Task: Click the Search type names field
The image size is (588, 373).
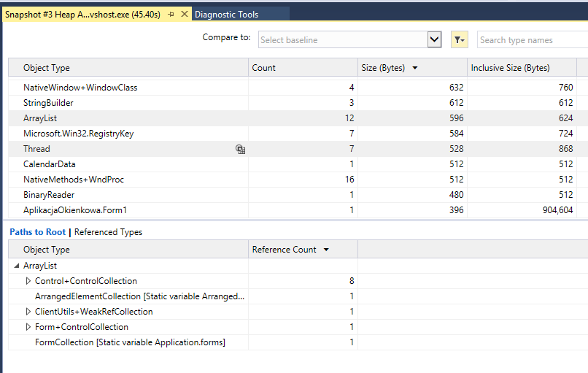Action: 531,40
